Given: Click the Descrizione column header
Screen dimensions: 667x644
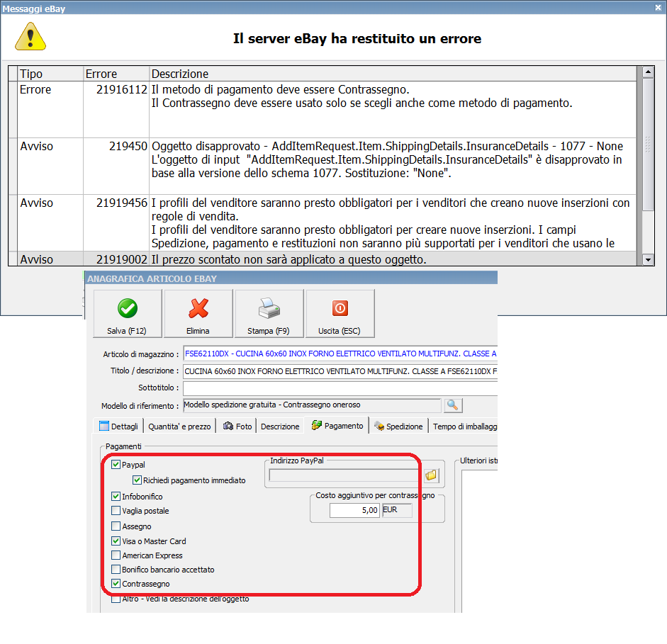Looking at the screenshot, I should [x=393, y=74].
